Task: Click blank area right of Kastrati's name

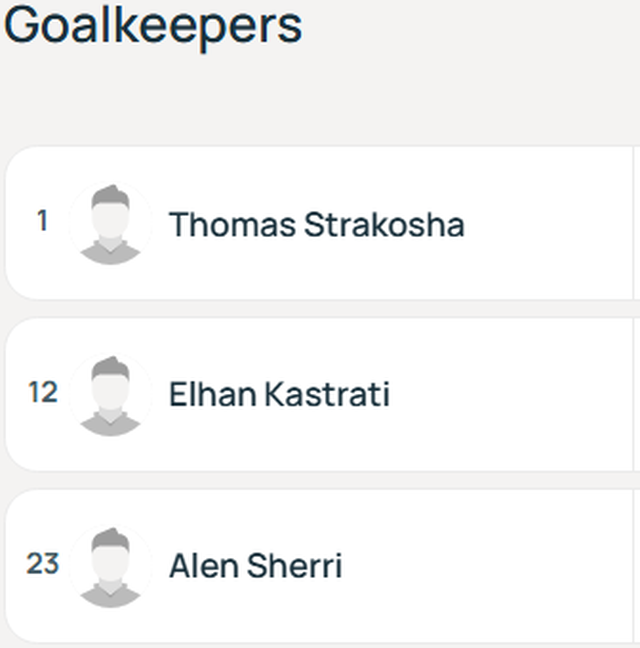Action: click(x=512, y=395)
